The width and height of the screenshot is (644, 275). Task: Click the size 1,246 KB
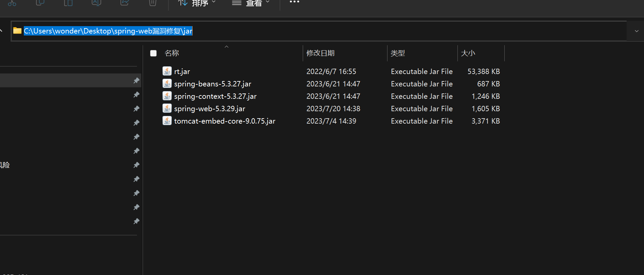pos(486,96)
